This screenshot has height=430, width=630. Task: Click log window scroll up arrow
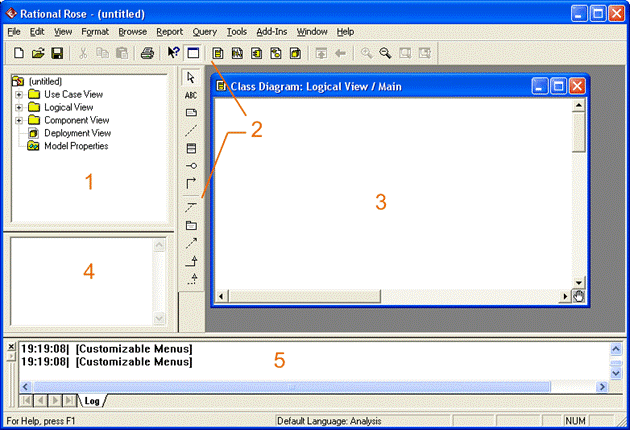click(x=616, y=348)
